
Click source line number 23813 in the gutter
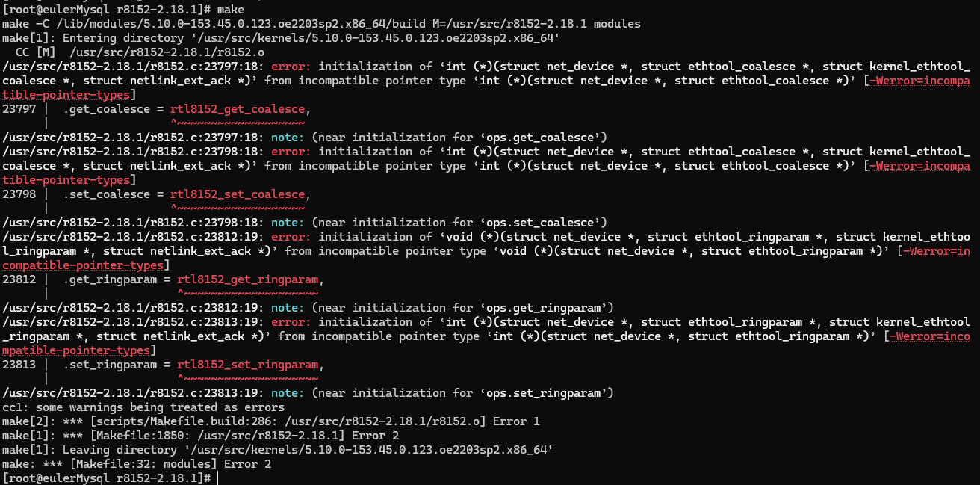click(19, 365)
